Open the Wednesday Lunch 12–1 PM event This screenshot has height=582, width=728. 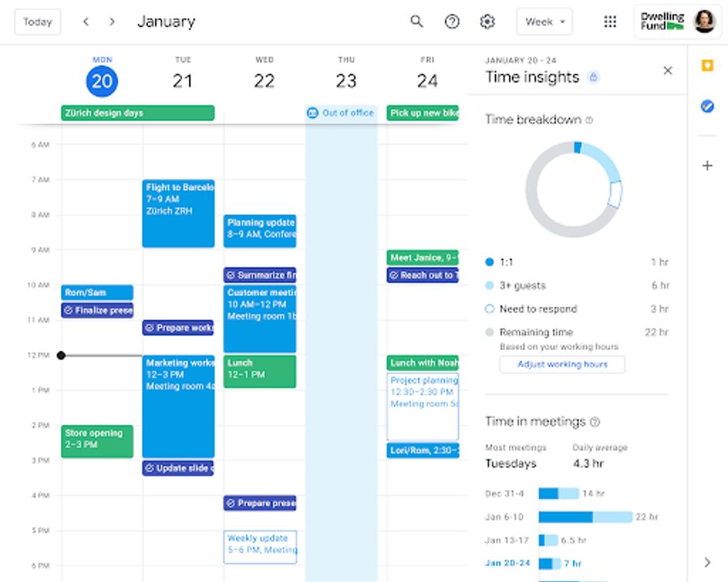260,372
